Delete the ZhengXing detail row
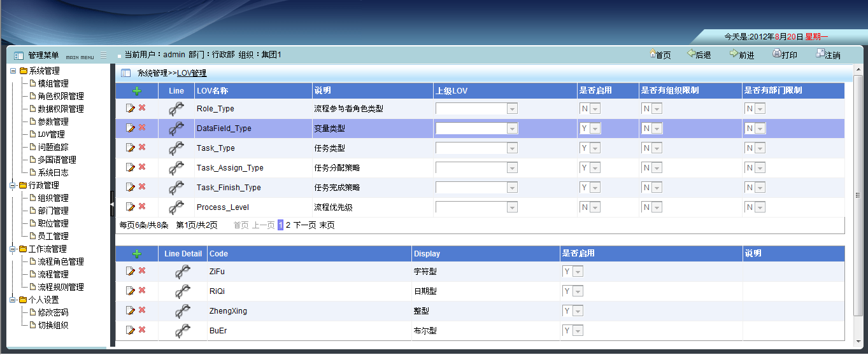The height and width of the screenshot is (355, 868). [142, 310]
